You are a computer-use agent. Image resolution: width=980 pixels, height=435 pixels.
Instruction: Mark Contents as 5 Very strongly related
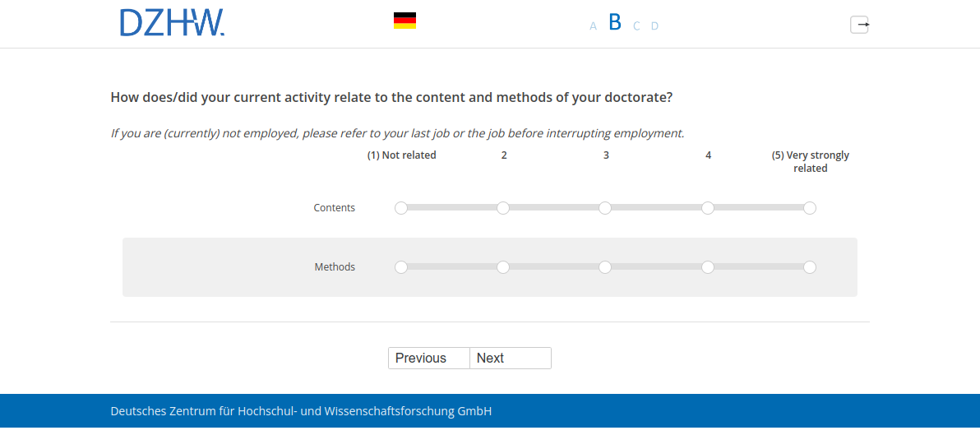(810, 208)
